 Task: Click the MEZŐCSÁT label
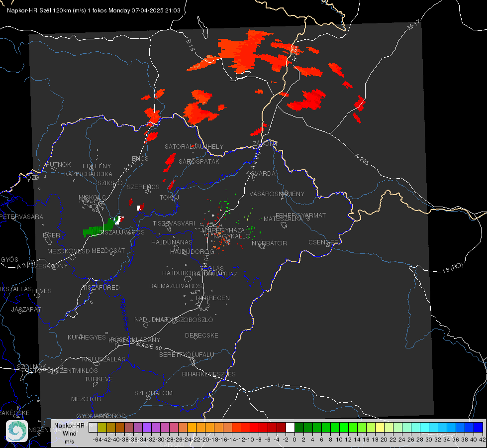(x=108, y=250)
